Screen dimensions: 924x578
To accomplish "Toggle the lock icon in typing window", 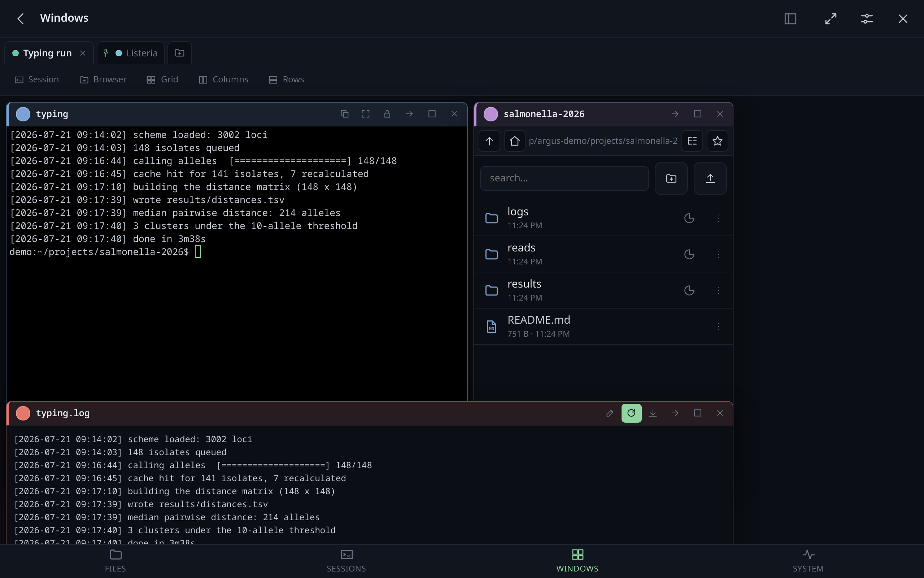I will 387,114.
